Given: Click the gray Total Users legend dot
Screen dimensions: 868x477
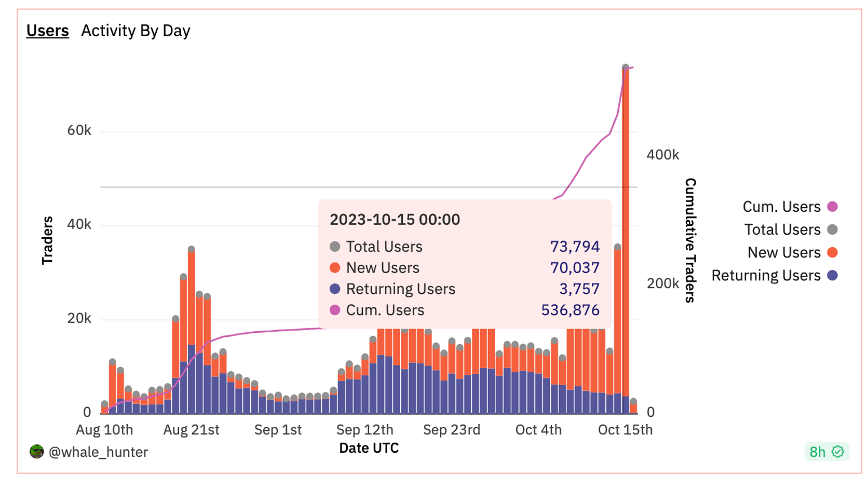Looking at the screenshot, I should (x=832, y=230).
